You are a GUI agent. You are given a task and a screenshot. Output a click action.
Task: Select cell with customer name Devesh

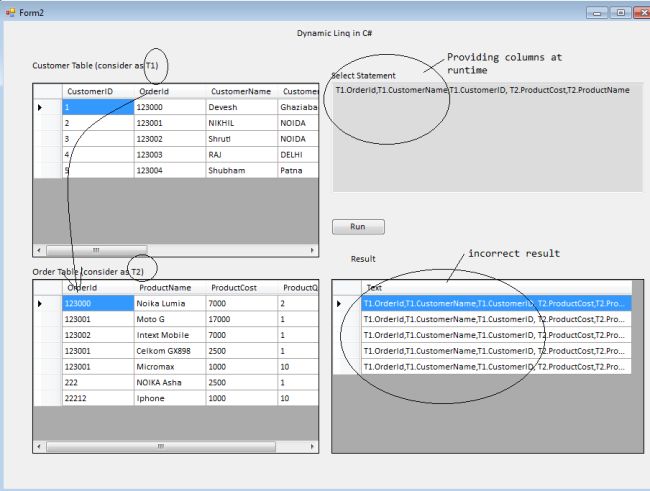(242, 107)
